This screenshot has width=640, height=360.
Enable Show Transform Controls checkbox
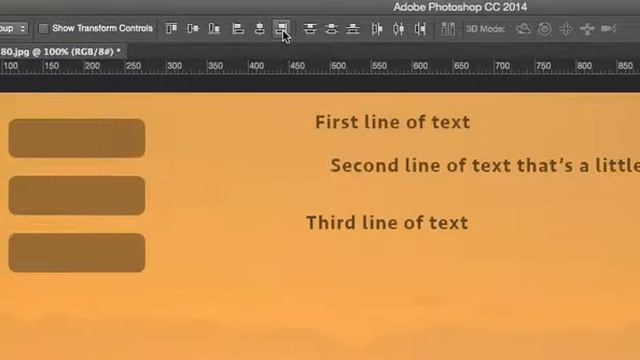click(43, 28)
